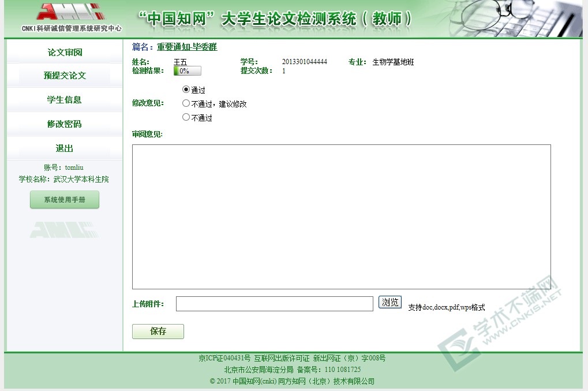Click the 保存 save button
Viewport: 588px width, 391px height.
pos(158,332)
